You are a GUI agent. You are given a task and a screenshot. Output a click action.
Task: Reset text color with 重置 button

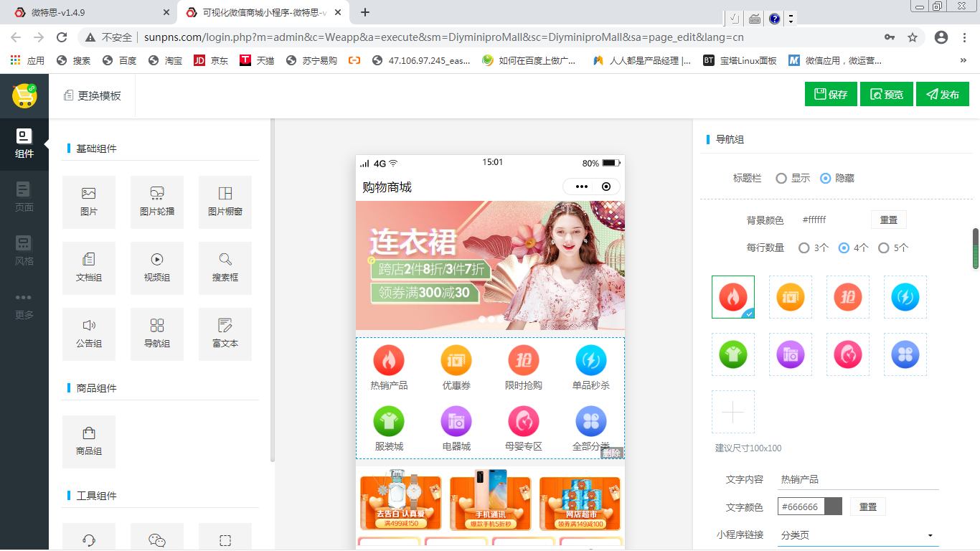point(868,507)
